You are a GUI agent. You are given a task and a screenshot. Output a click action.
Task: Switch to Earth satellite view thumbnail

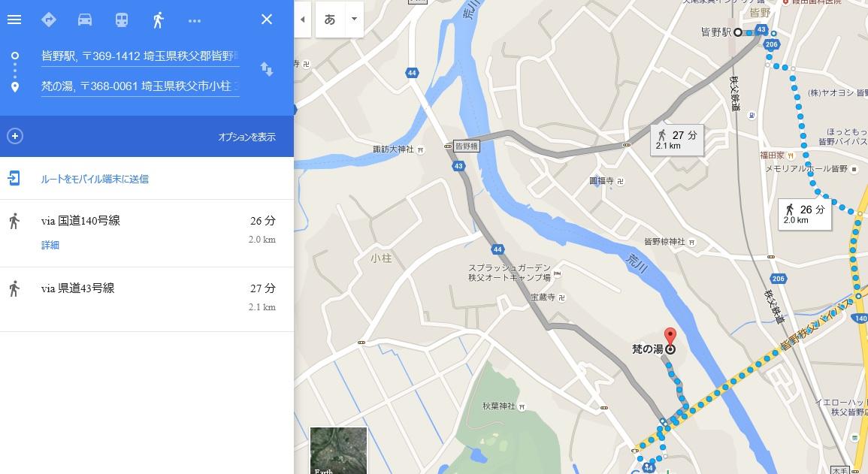coord(338,450)
